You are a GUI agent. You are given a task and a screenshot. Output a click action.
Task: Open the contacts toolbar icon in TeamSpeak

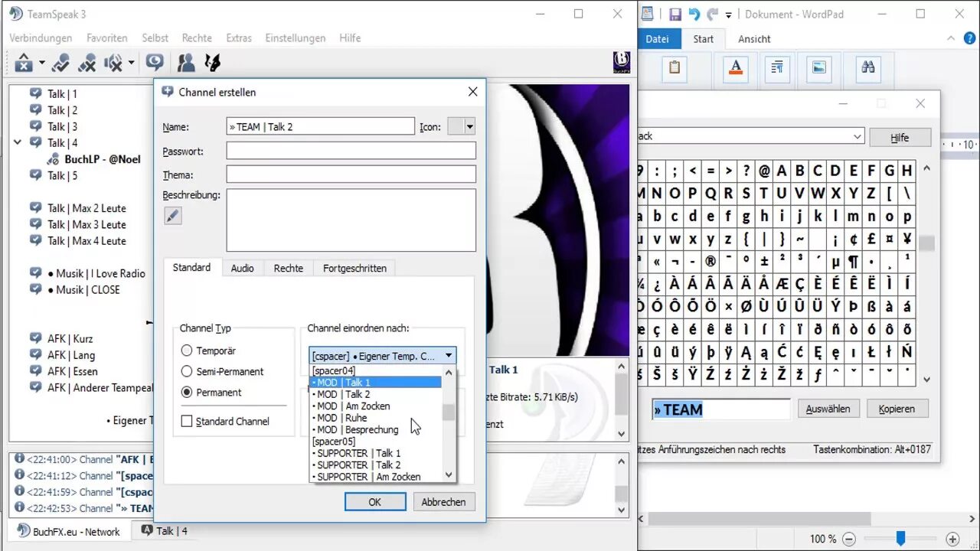(x=186, y=63)
